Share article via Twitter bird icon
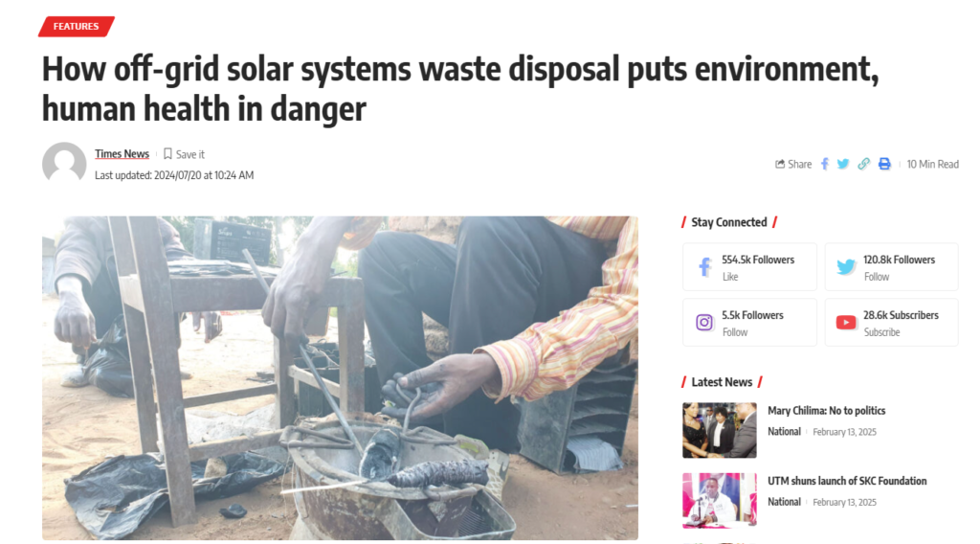 pyautogui.click(x=843, y=164)
